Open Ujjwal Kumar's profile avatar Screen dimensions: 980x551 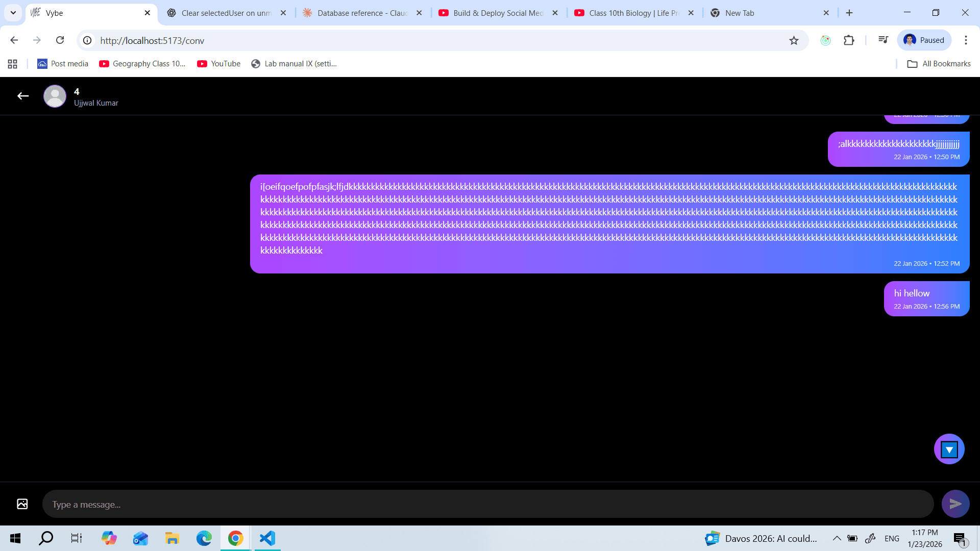click(55, 96)
